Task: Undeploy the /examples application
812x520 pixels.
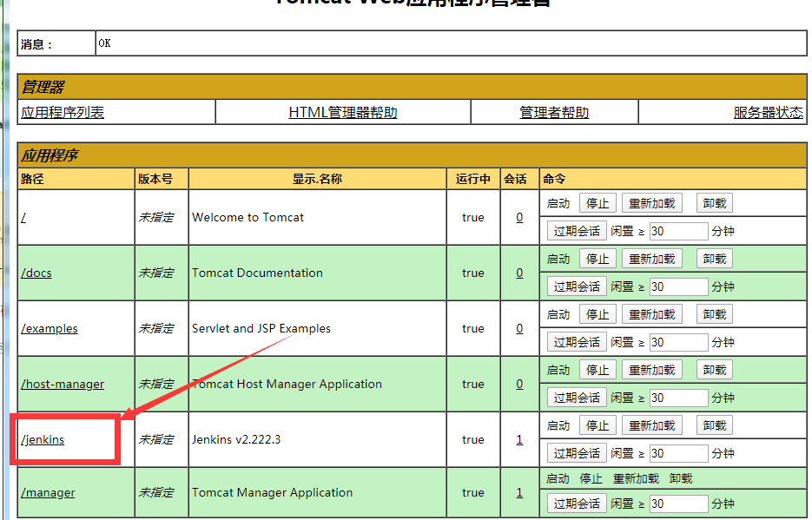Action: [715, 314]
